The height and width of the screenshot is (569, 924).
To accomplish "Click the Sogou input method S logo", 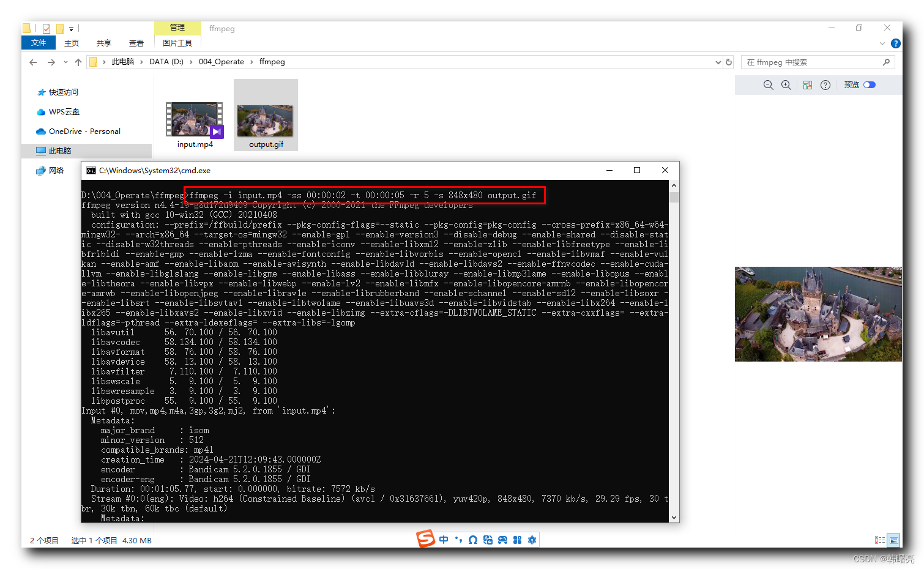I will (x=425, y=539).
